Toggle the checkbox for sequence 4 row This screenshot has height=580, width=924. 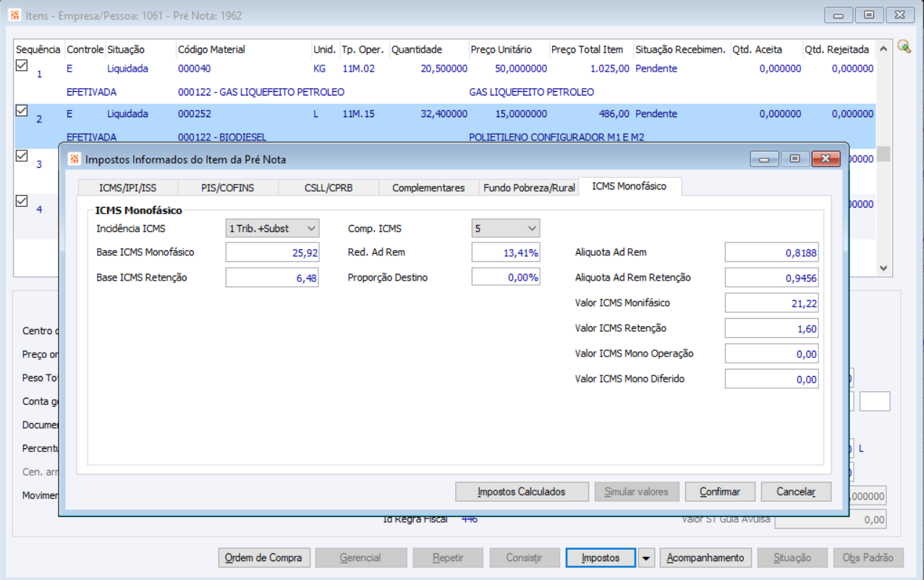point(22,201)
